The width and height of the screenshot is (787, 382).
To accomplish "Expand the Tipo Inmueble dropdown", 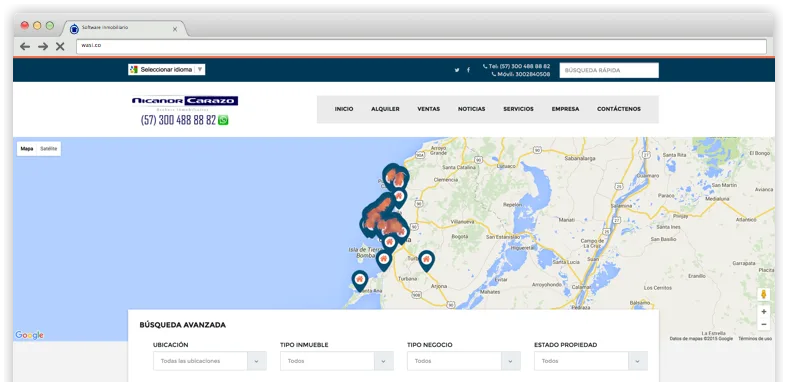I will [x=337, y=361].
